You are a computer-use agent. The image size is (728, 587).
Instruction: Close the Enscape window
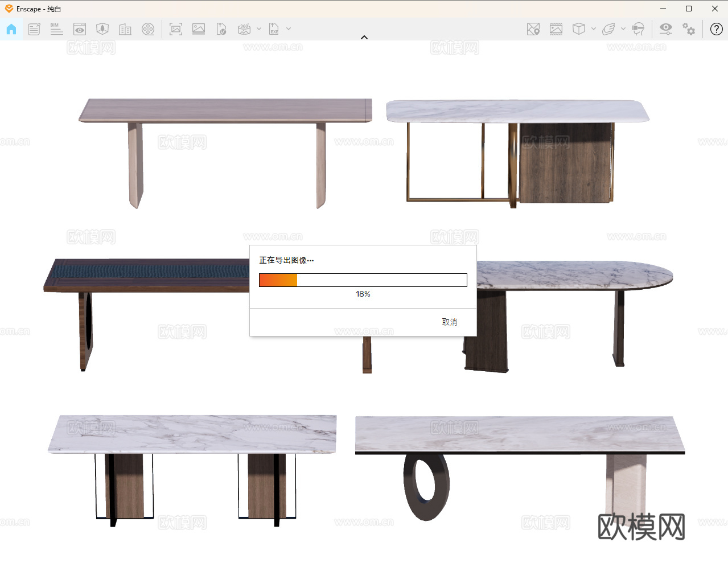[715, 9]
